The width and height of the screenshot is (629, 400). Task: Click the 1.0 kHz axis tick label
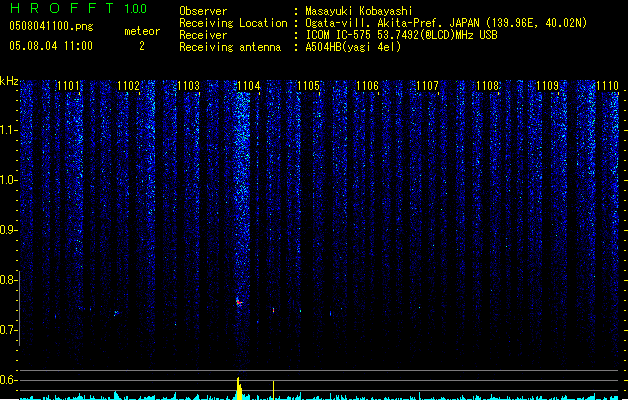(8, 180)
